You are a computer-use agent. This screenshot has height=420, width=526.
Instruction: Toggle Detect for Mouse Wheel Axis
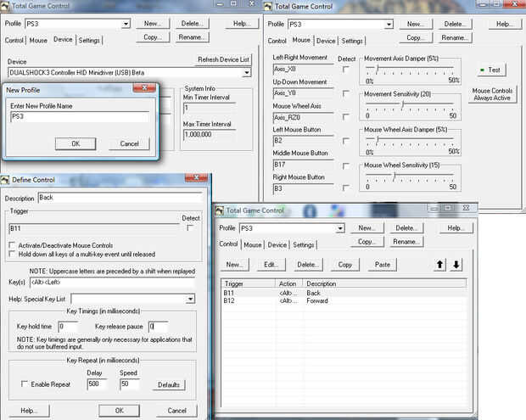pyautogui.click(x=346, y=117)
